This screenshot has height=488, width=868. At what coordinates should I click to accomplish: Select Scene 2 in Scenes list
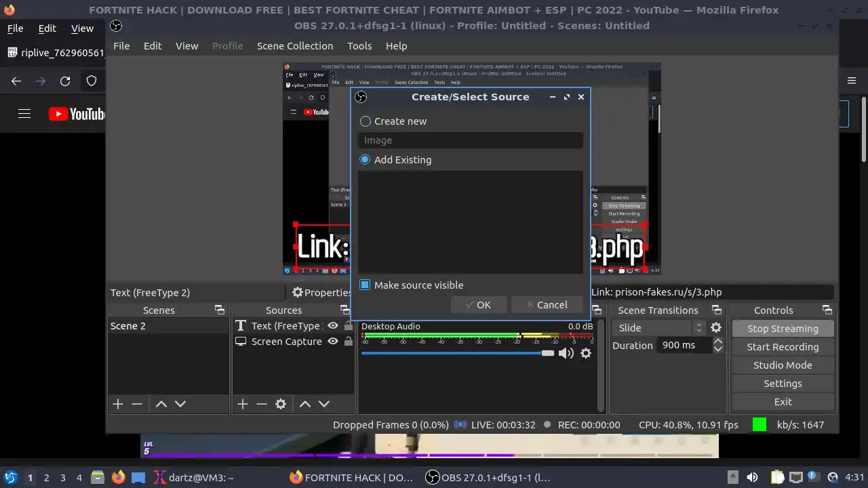(x=168, y=326)
